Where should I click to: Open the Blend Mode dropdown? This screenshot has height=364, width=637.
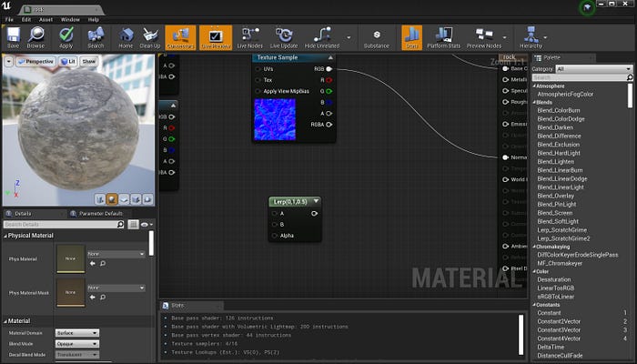(76, 344)
